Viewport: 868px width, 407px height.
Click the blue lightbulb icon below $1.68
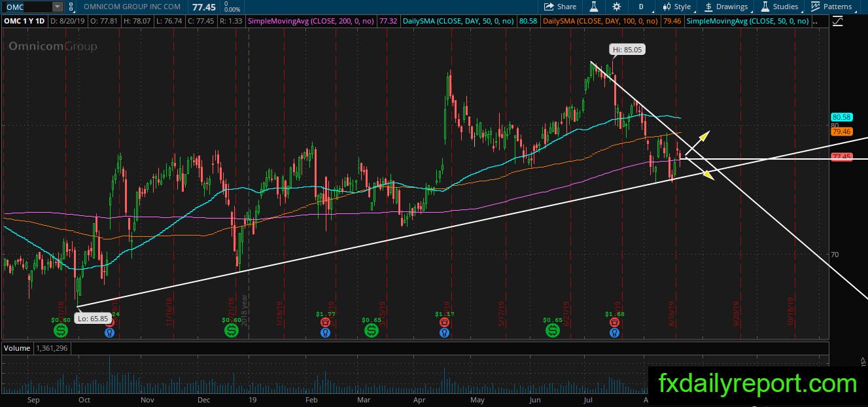click(x=615, y=333)
